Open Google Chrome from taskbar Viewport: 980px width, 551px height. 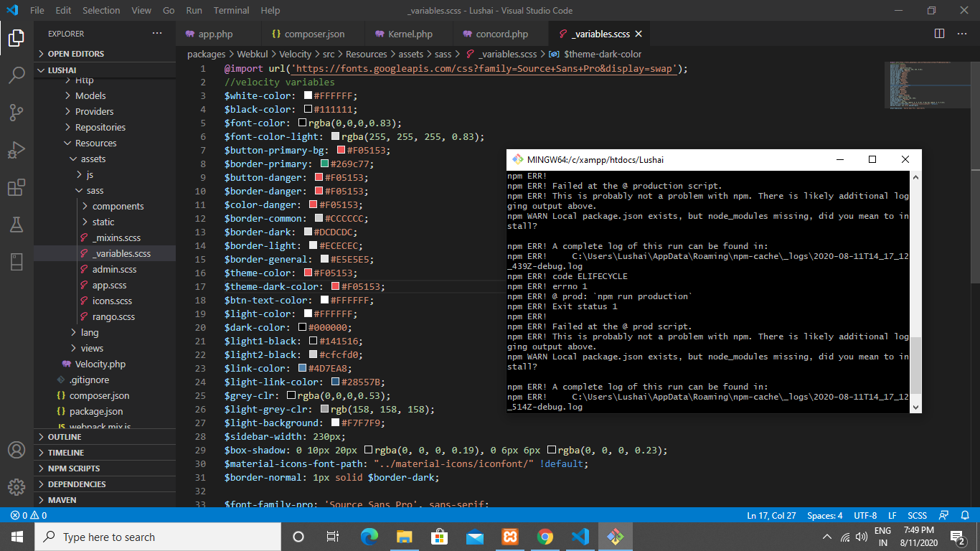(x=545, y=537)
